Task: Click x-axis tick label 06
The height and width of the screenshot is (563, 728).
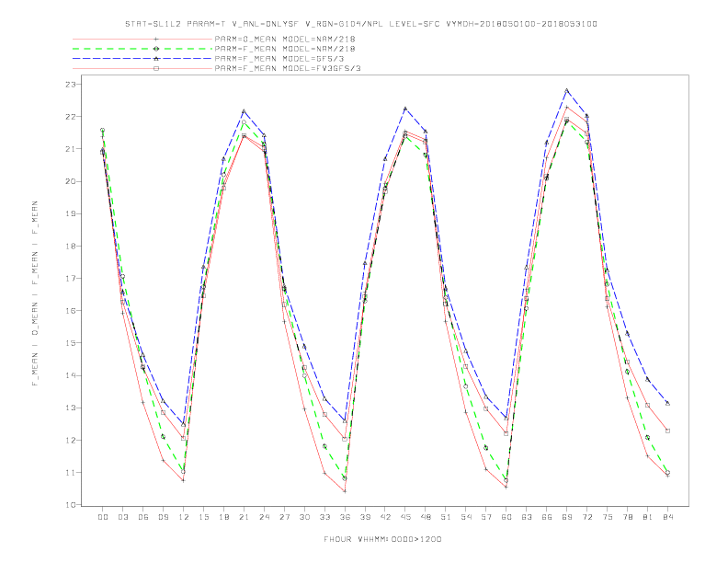Action: tap(143, 517)
